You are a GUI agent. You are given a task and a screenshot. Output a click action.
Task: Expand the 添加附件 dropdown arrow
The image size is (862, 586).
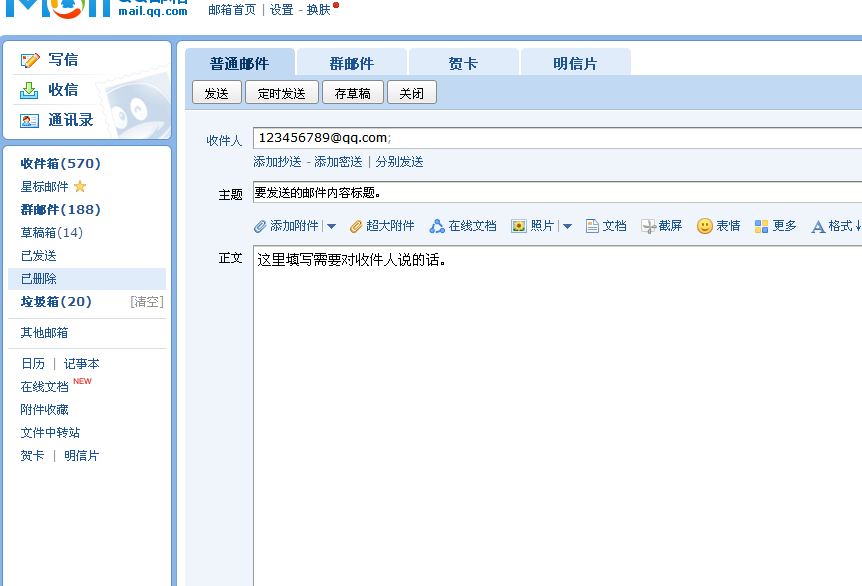point(330,226)
